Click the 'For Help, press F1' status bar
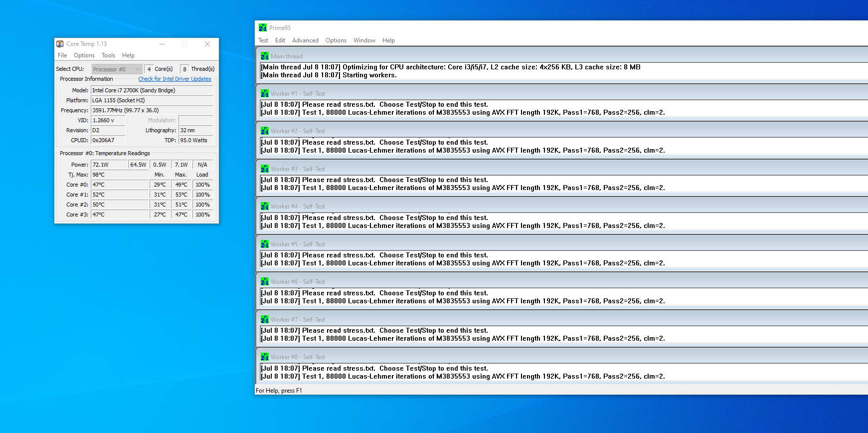This screenshot has width=868, height=433. pos(279,391)
